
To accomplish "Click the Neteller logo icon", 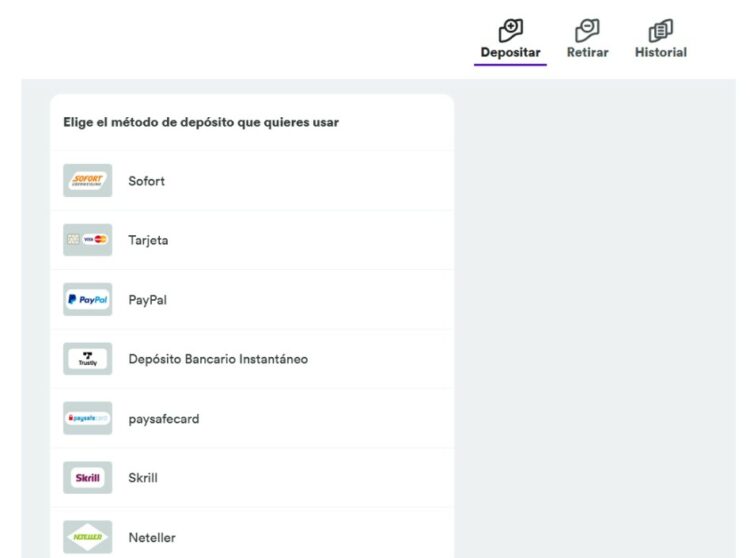I will tap(87, 537).
